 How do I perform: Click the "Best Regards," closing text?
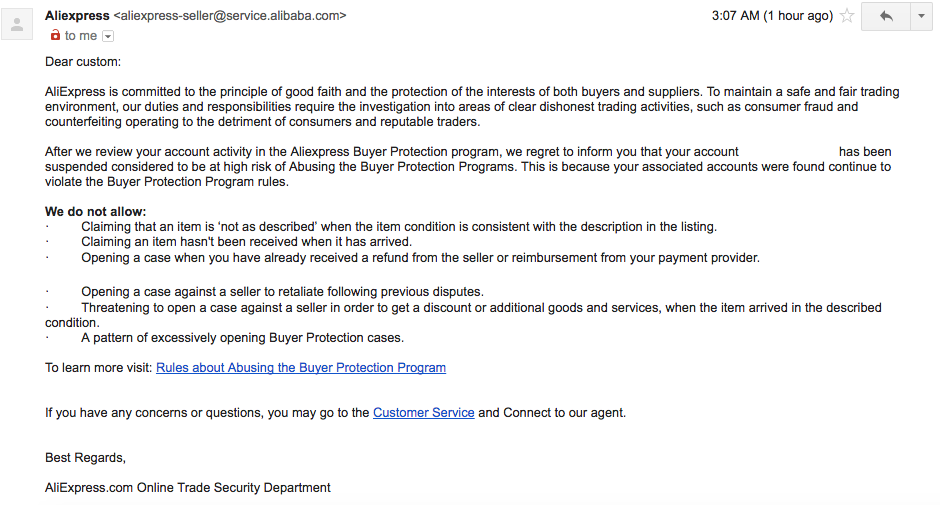coord(86,458)
